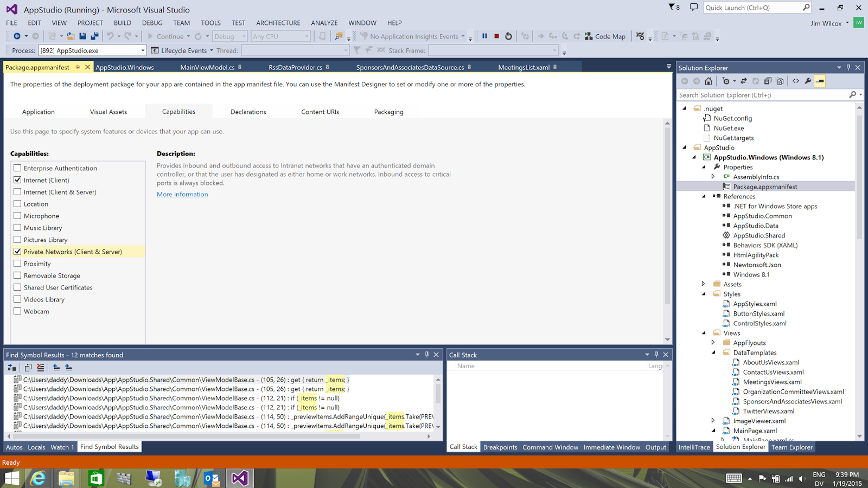The image size is (868, 488).
Task: Collapse the Styles folder node
Action: (704, 294)
